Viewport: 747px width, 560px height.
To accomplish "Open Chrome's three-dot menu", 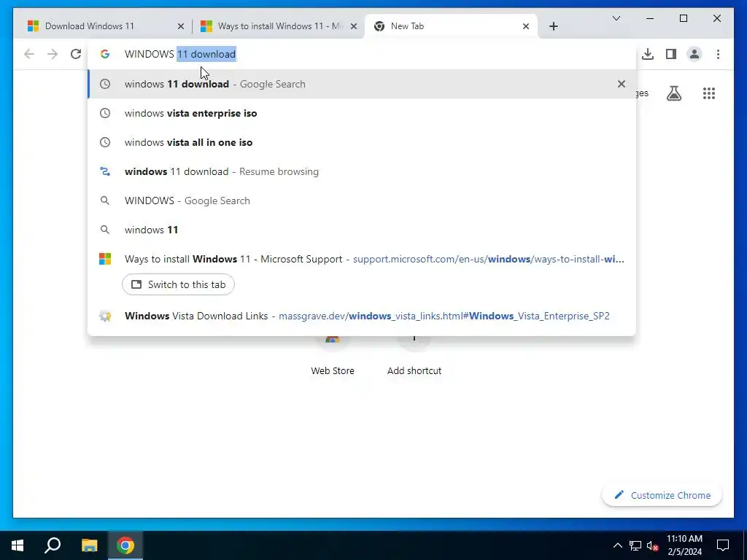I will pos(718,54).
